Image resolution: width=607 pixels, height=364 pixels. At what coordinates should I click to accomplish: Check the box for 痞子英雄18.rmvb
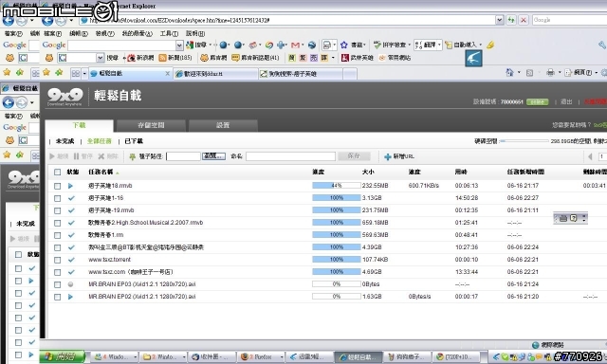57,186
